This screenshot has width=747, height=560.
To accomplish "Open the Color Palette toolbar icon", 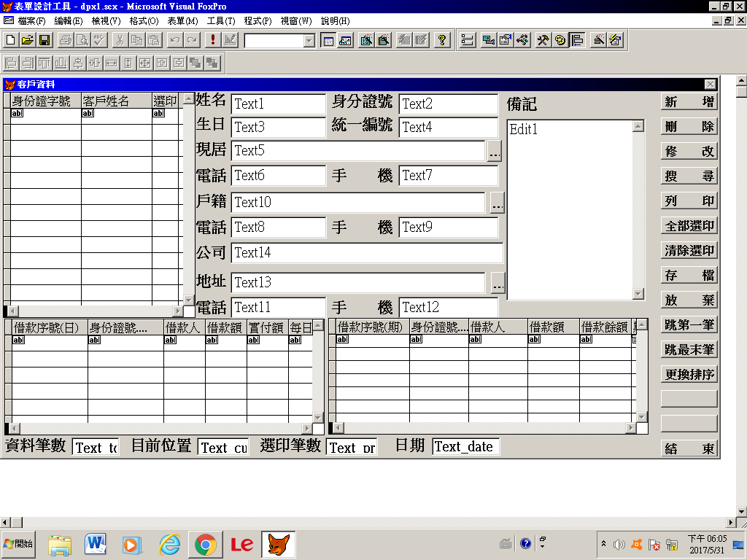I will coord(560,41).
